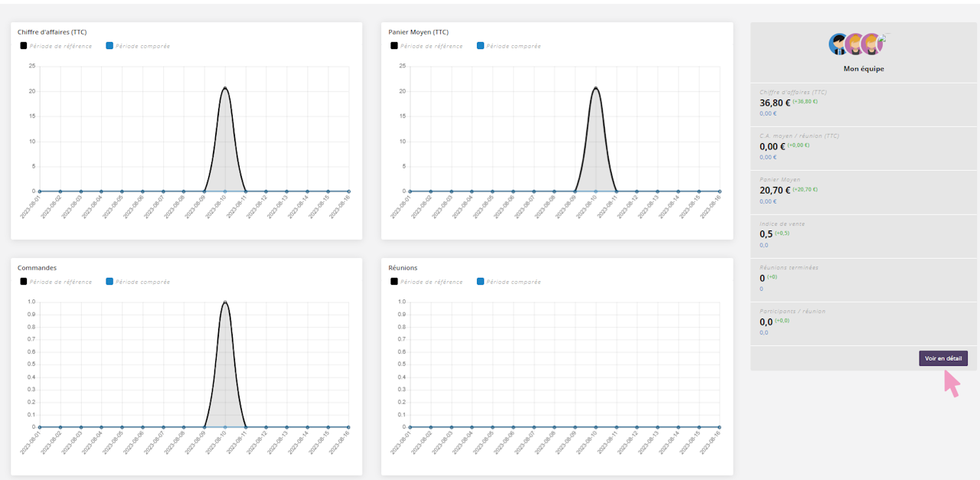Click the Mon équipe team avatars icon
This screenshot has width=980, height=480.
click(859, 44)
